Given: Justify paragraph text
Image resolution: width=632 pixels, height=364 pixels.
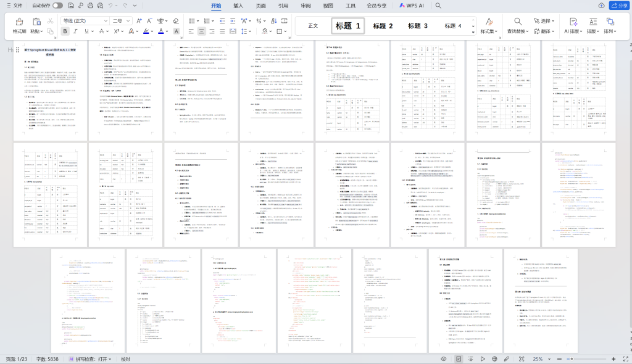Looking at the screenshot, I should click(222, 31).
